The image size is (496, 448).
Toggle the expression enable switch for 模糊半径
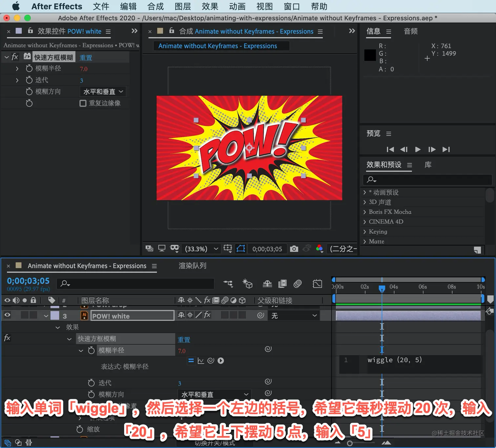click(191, 360)
